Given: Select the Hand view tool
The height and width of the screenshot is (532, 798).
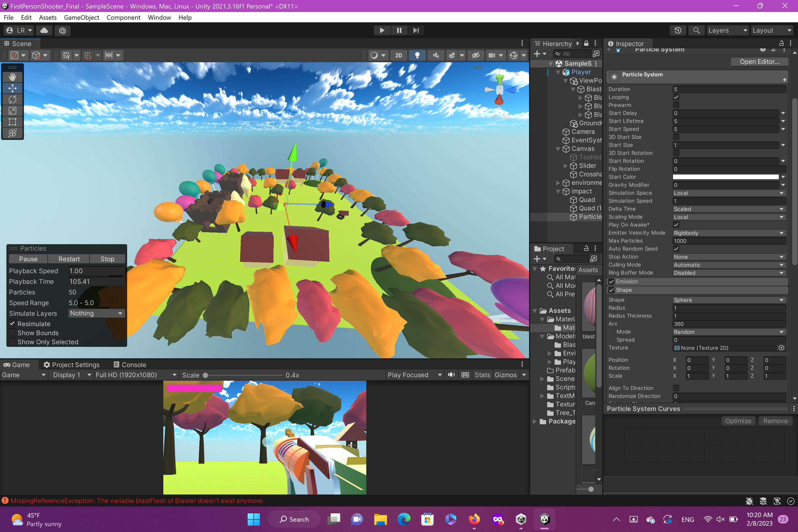Looking at the screenshot, I should click(x=13, y=77).
